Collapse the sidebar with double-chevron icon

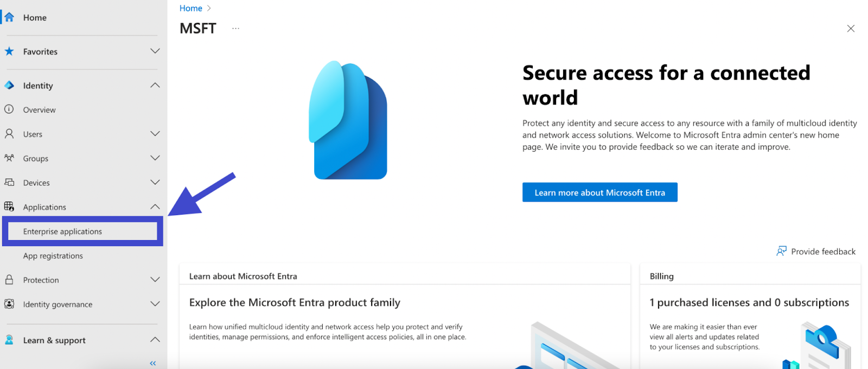[153, 364]
